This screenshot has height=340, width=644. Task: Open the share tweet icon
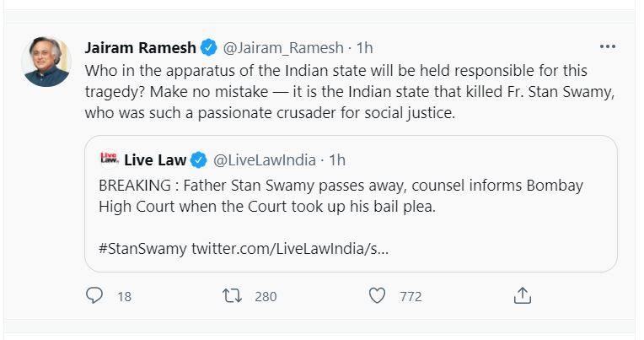tap(522, 296)
